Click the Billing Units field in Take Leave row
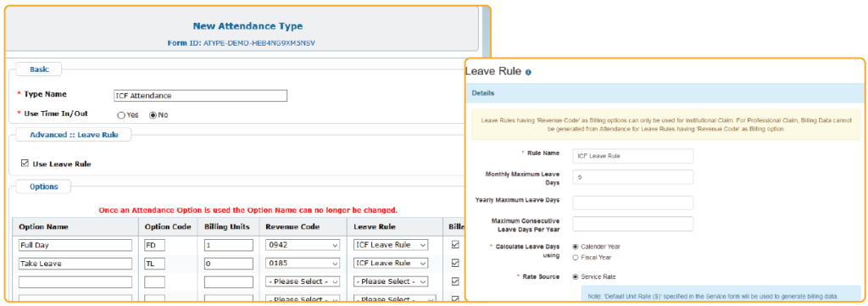The height and width of the screenshot is (306, 868). (x=229, y=264)
